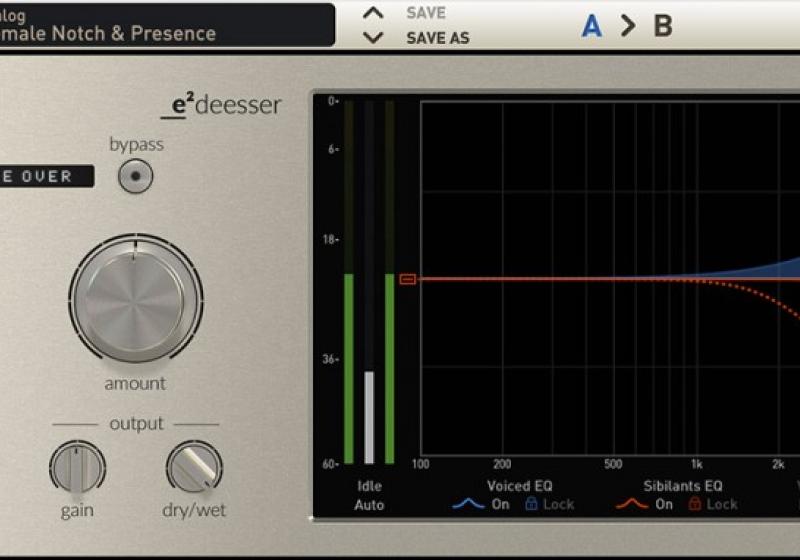800x560 pixels.
Task: Click SAVE AS to save preset
Action: pos(437,39)
